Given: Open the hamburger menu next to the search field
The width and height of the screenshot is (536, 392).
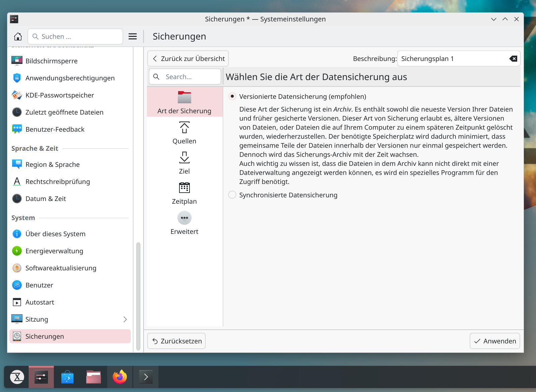Looking at the screenshot, I should click(x=133, y=37).
